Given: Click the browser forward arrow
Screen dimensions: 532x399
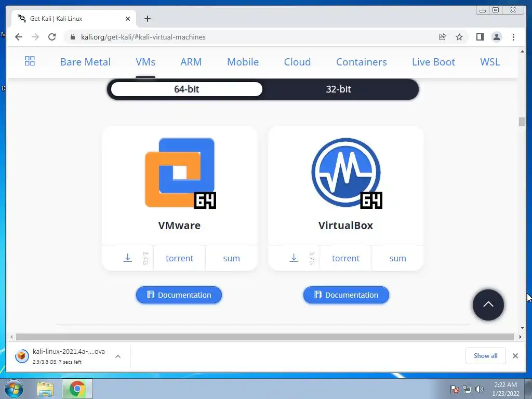Looking at the screenshot, I should pos(35,37).
